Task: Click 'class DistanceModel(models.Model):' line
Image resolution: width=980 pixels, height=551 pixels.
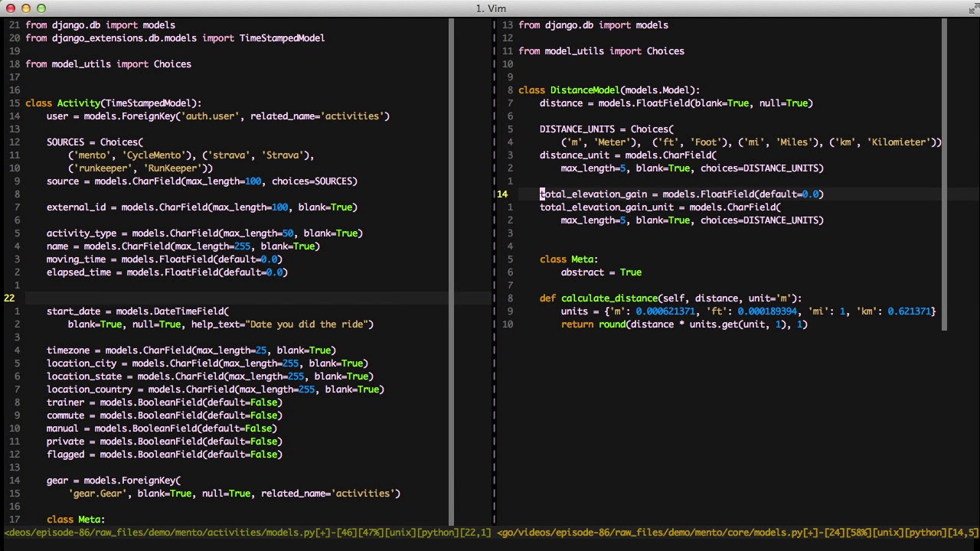Action: tap(609, 90)
